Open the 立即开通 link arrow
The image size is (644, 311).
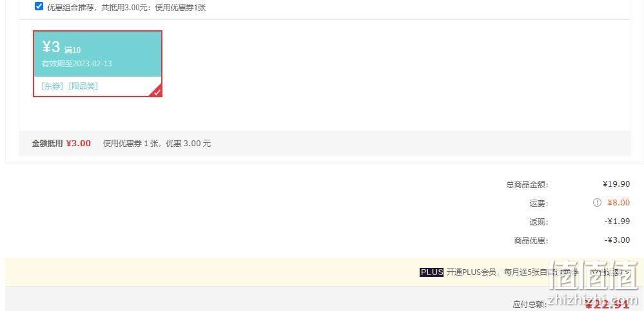[609, 272]
